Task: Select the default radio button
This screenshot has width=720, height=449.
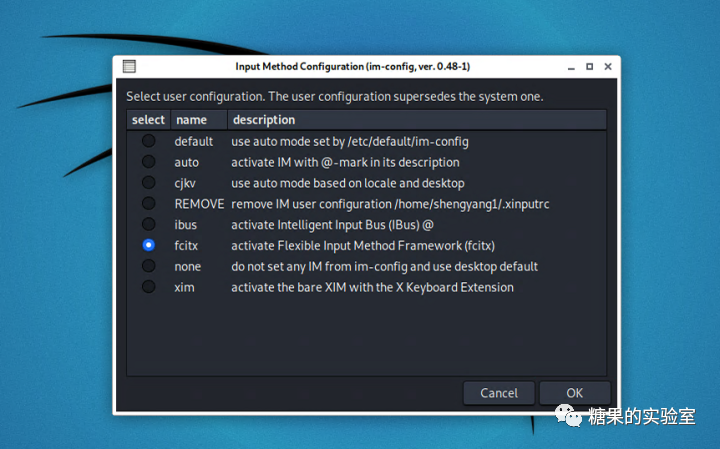Action: (148, 141)
